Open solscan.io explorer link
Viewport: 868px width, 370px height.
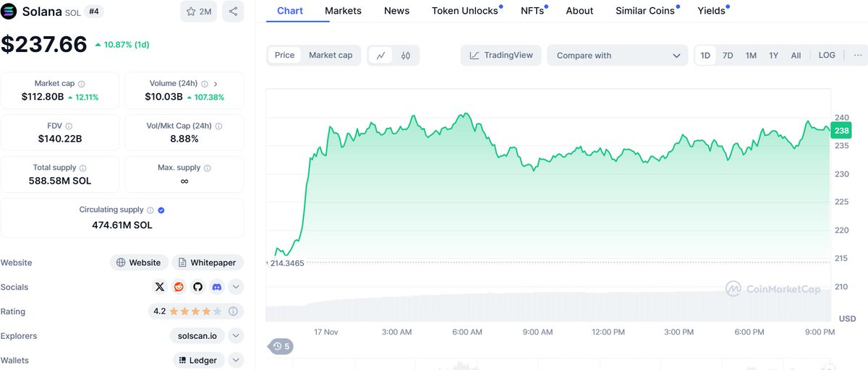tap(197, 335)
